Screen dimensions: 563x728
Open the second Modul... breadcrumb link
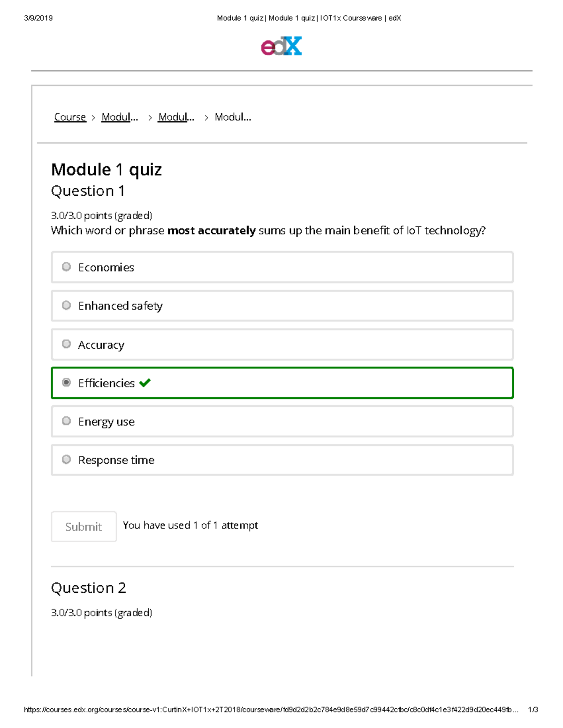click(176, 117)
